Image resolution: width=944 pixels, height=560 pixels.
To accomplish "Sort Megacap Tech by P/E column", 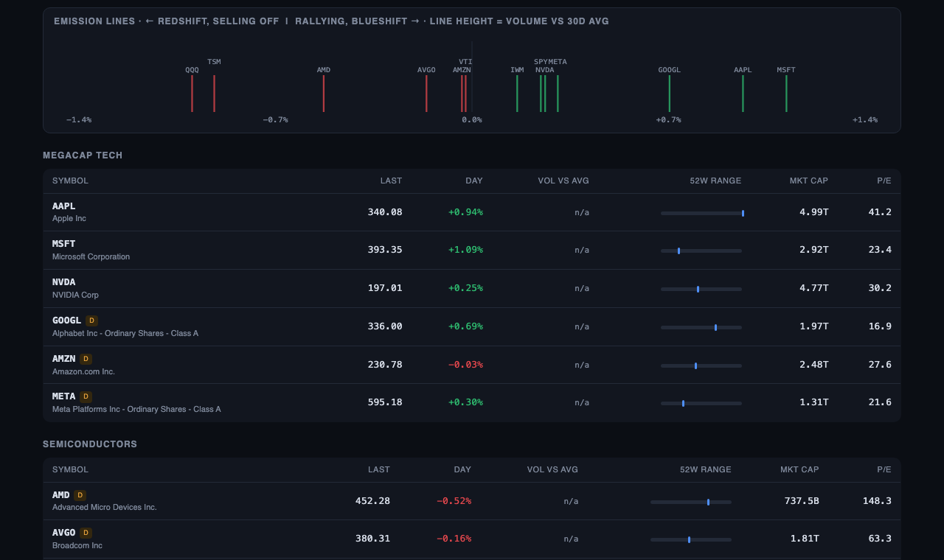I will coord(884,181).
